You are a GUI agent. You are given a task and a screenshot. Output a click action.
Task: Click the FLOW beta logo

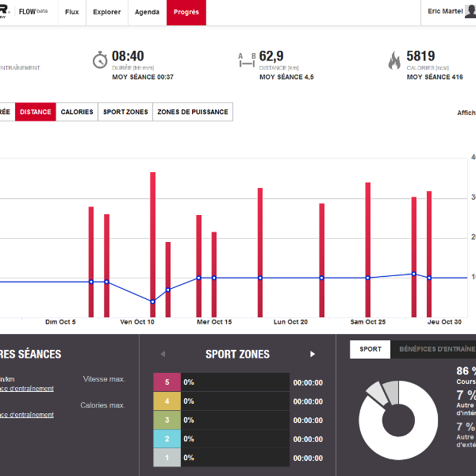pyautogui.click(x=32, y=12)
